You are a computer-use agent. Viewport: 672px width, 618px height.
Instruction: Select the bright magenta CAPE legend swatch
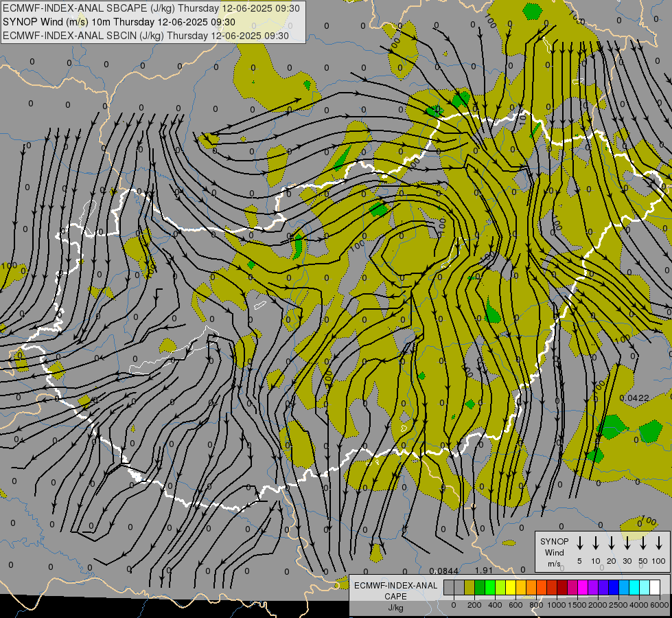tap(583, 587)
